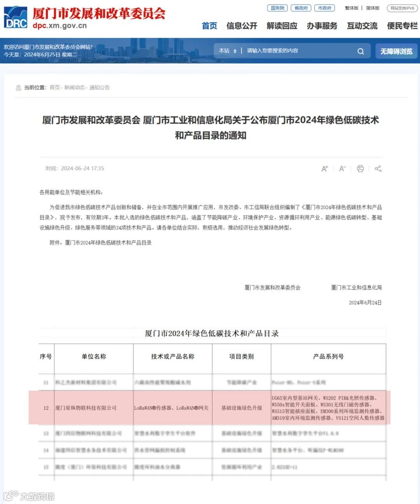Click the 序号 column header
420x504 pixels.
point(46,356)
